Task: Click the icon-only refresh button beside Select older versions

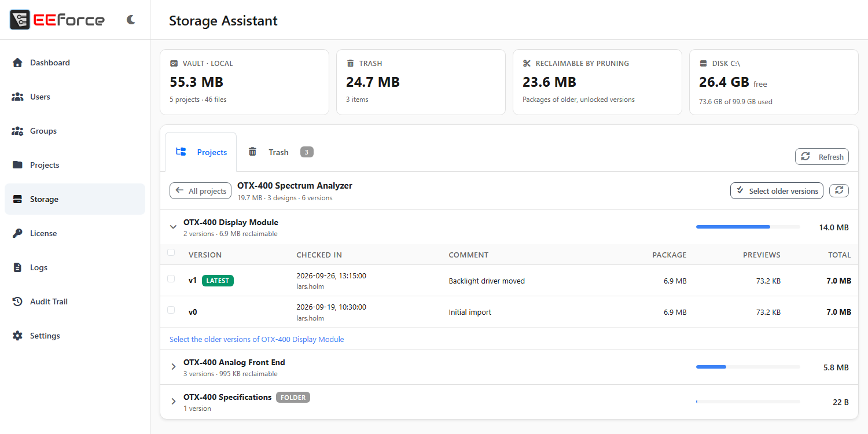Action: point(839,190)
